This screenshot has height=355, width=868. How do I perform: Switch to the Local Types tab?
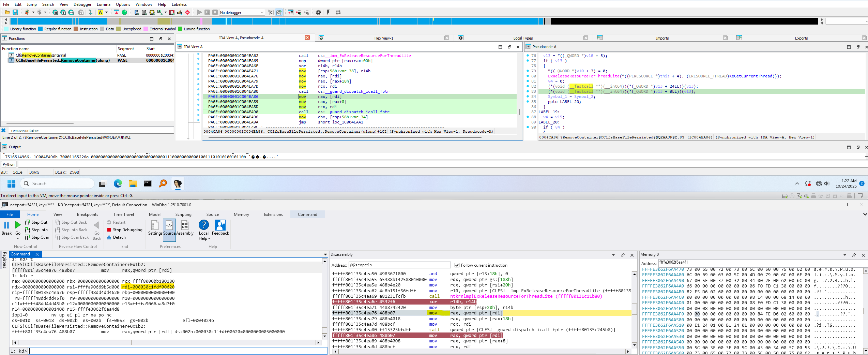(x=523, y=38)
